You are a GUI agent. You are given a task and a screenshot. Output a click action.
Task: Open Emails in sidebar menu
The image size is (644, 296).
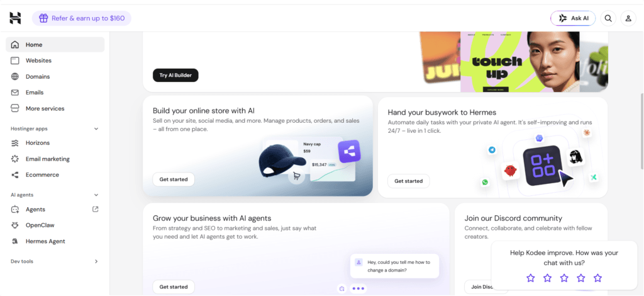coord(55,93)
